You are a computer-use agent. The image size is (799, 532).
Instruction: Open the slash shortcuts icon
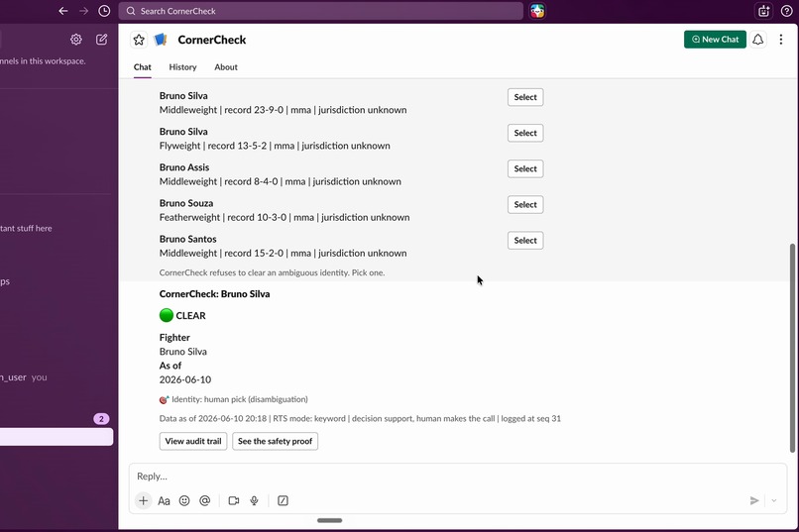pos(283,501)
